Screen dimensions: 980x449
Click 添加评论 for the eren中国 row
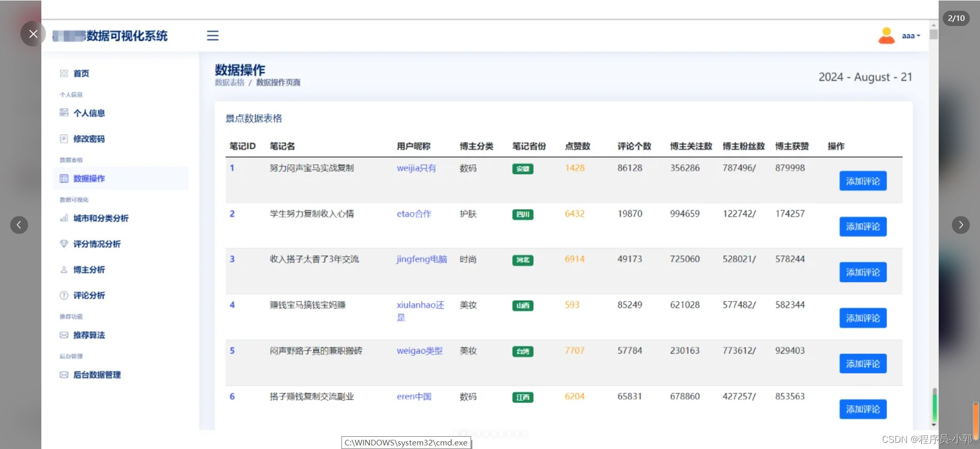coord(863,409)
